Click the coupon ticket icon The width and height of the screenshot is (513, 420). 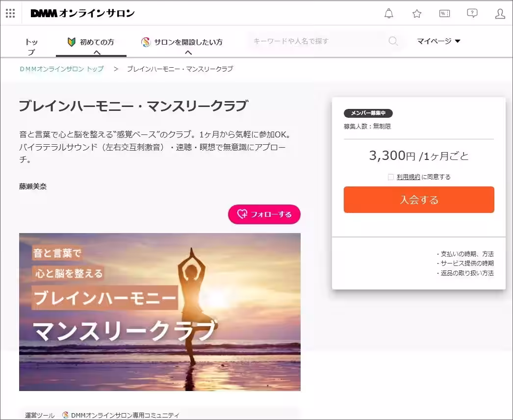(x=444, y=14)
